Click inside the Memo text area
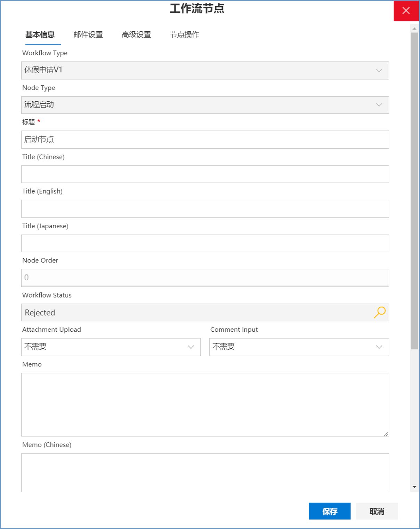The image size is (420, 529). click(x=205, y=405)
